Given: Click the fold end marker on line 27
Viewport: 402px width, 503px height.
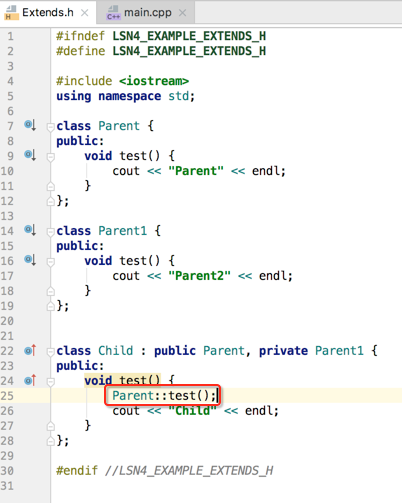Looking at the screenshot, I should pos(51,426).
